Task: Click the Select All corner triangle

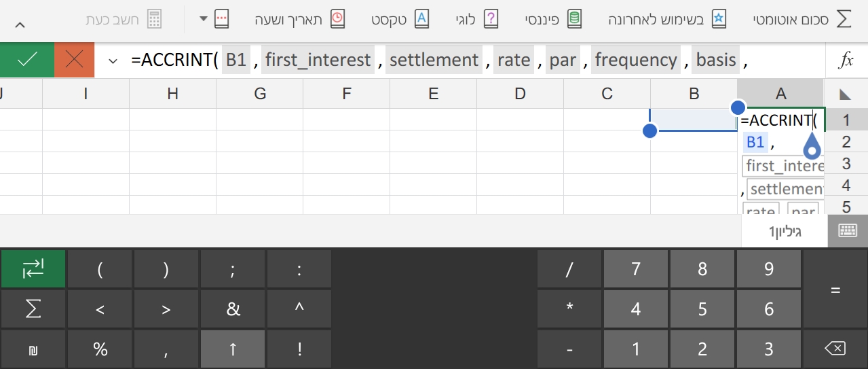Action: pyautogui.click(x=846, y=94)
